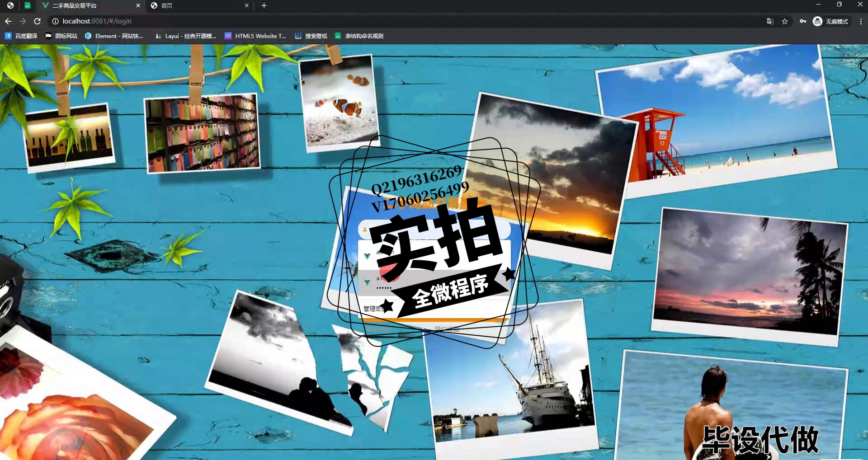The height and width of the screenshot is (460, 868).
Task: Close the 首页 tab
Action: pos(246,5)
